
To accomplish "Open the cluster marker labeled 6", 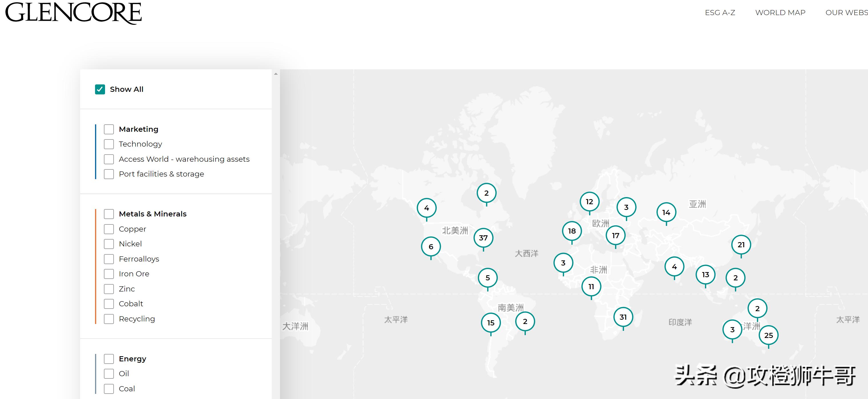I will click(431, 247).
